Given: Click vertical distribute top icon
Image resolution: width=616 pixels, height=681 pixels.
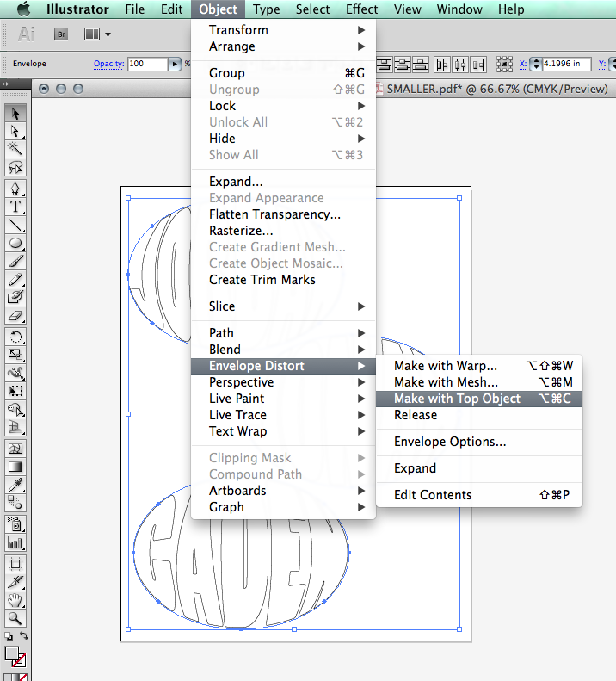Looking at the screenshot, I should tap(384, 65).
